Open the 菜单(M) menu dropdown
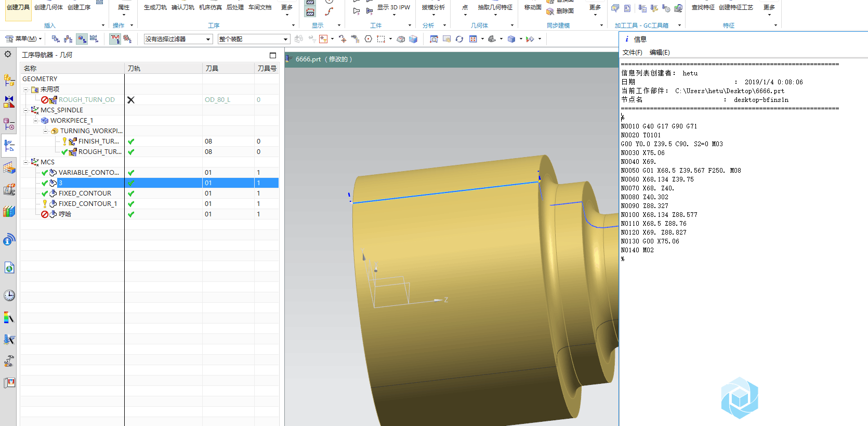868x426 pixels. click(x=23, y=39)
